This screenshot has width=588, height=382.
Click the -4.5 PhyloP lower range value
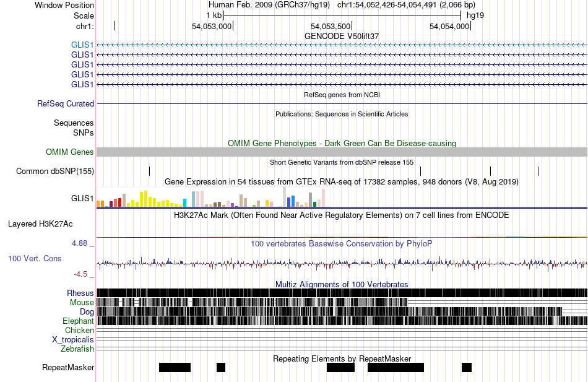pyautogui.click(x=80, y=274)
